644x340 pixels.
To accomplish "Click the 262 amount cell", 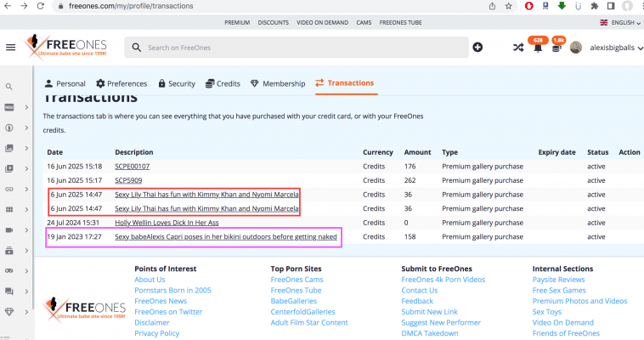I will click(410, 180).
